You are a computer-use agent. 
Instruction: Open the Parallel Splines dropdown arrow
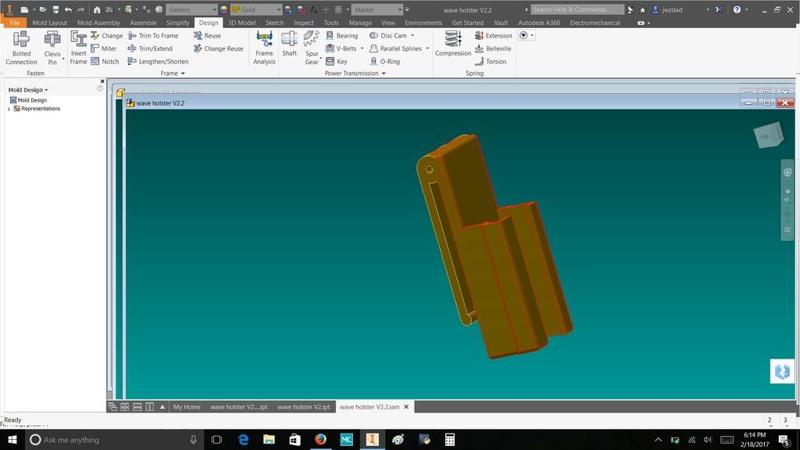click(428, 48)
